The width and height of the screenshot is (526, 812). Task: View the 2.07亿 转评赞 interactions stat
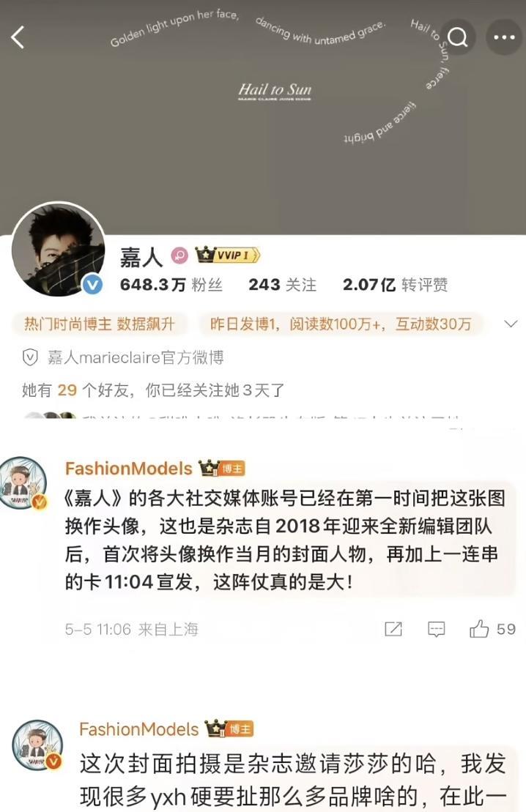click(x=395, y=284)
